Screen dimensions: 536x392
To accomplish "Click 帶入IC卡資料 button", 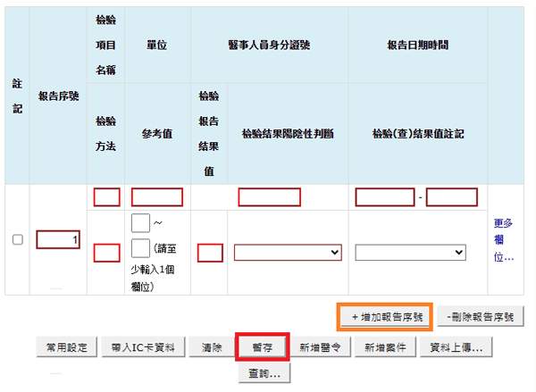I will (x=143, y=347).
